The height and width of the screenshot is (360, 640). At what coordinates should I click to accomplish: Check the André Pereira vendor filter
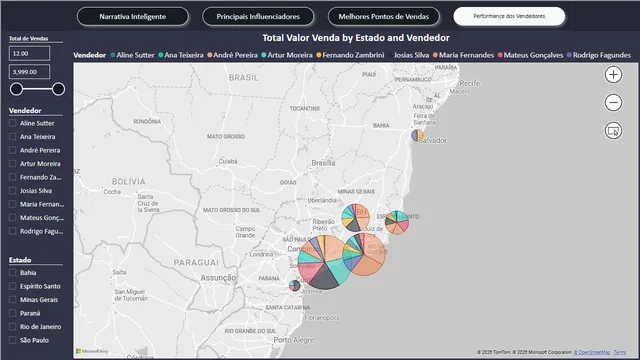[x=13, y=150]
